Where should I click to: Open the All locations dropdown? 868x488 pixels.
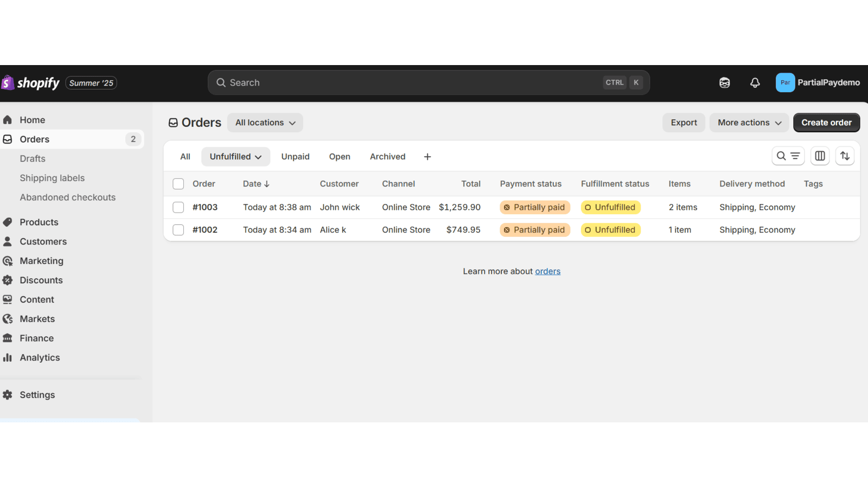(x=265, y=123)
